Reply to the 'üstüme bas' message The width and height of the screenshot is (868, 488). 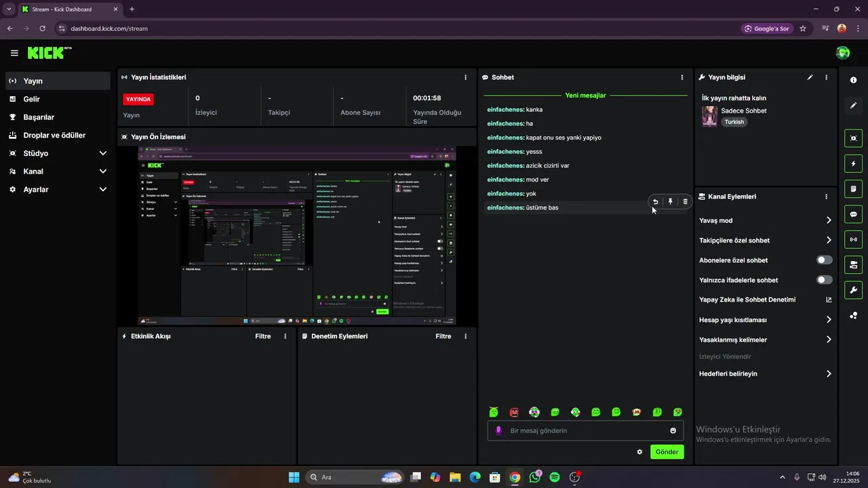click(655, 201)
